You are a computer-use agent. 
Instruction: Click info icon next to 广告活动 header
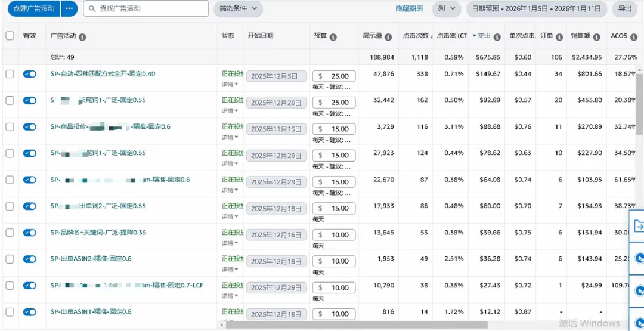coord(82,37)
